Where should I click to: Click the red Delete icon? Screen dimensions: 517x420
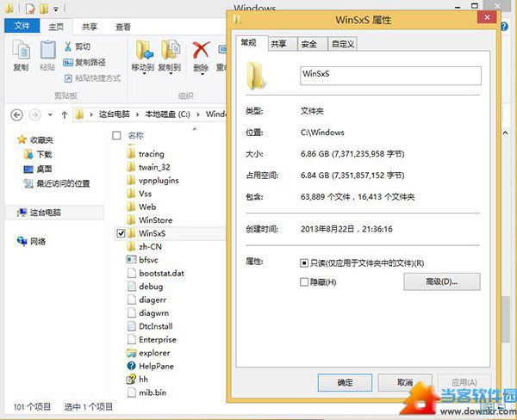(201, 50)
